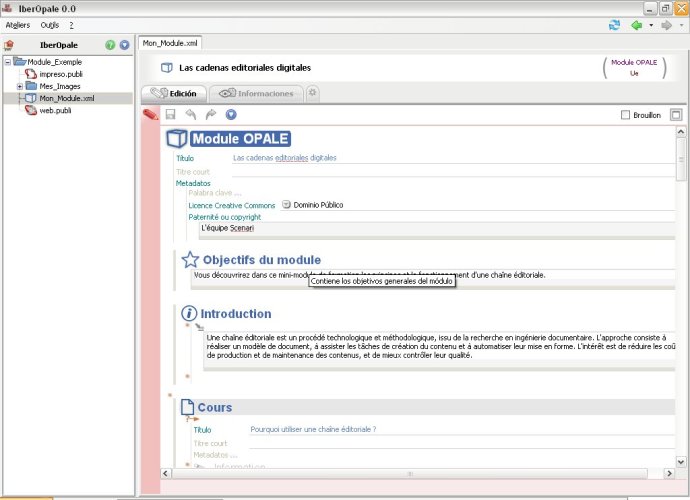Click the redo arrow icon

coord(211,114)
